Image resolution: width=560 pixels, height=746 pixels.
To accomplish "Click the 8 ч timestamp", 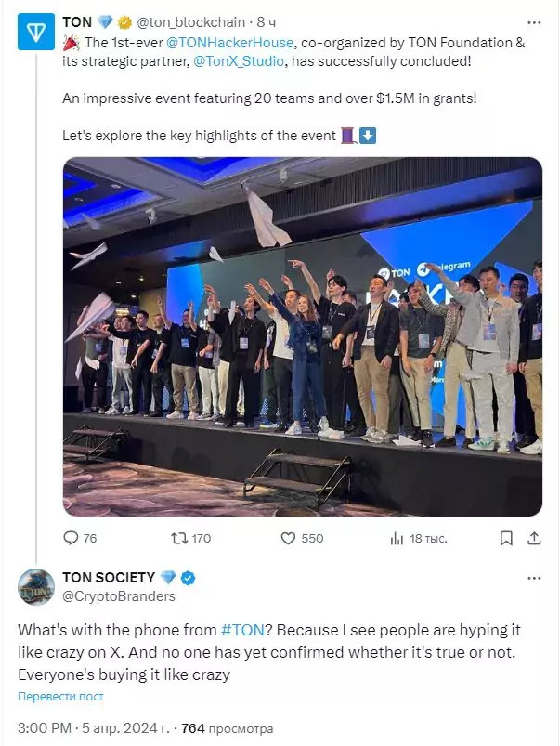I will point(266,21).
